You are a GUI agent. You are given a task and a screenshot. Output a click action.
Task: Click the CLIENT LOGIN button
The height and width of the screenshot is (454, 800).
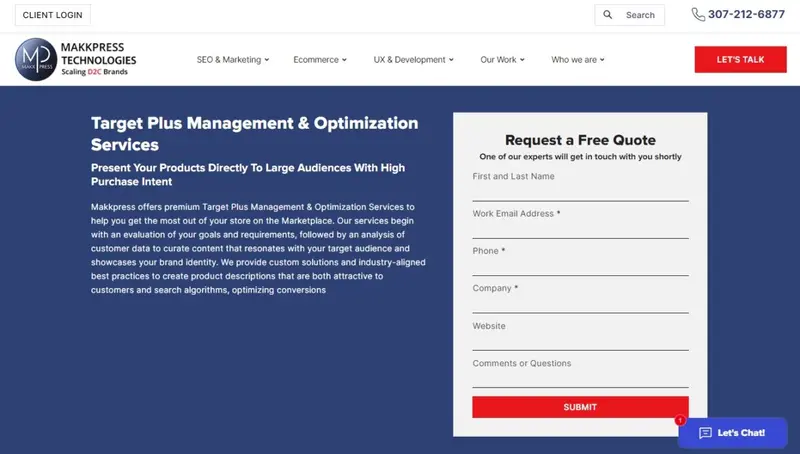pos(52,15)
